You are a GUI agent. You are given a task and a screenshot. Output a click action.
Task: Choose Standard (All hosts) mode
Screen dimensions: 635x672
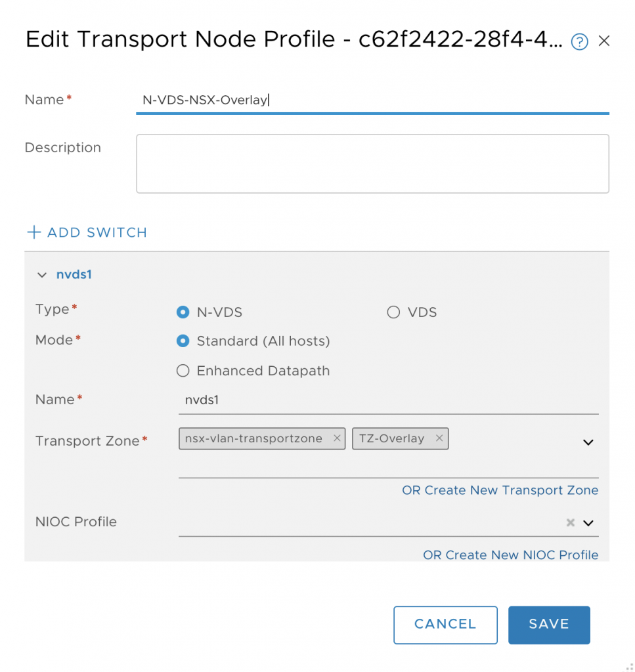tap(183, 341)
